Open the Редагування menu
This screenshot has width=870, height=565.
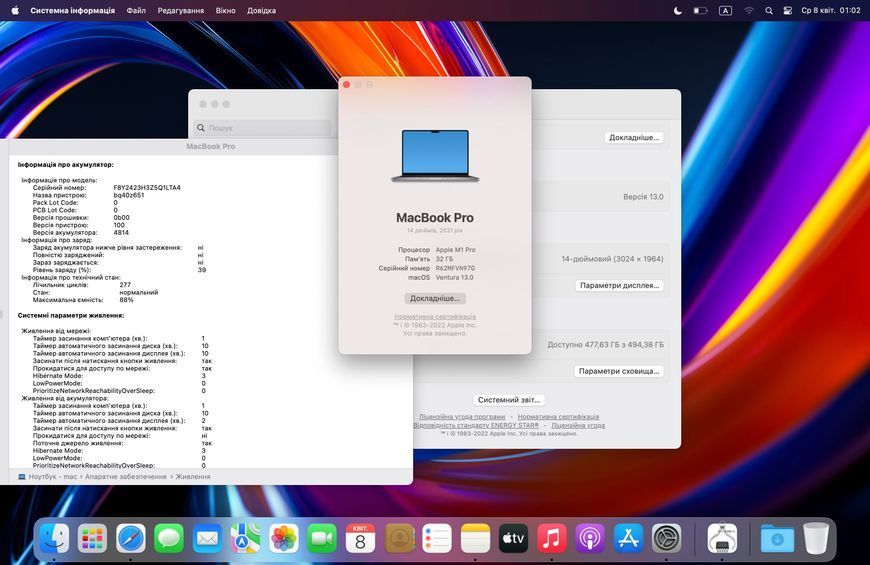(180, 11)
